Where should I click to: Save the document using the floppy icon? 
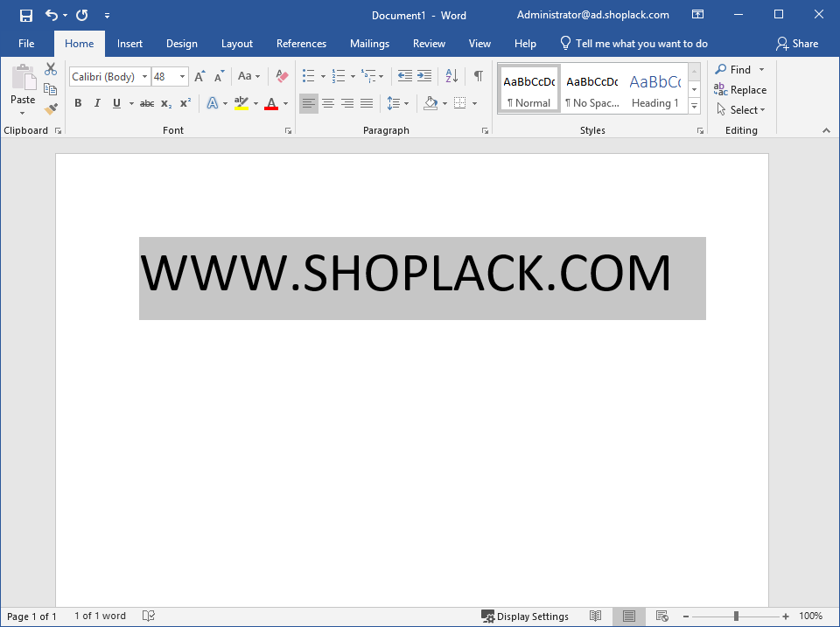click(25, 15)
